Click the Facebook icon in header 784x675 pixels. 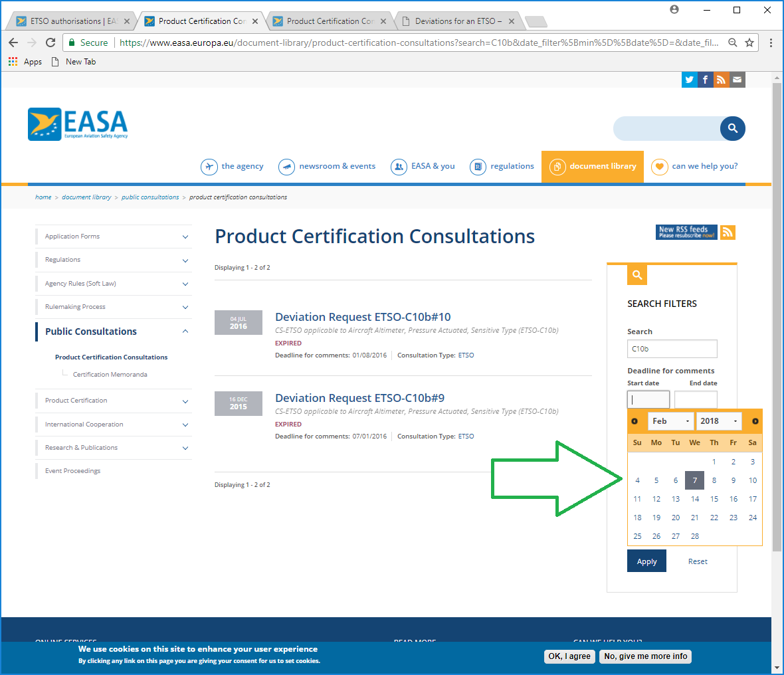point(706,80)
